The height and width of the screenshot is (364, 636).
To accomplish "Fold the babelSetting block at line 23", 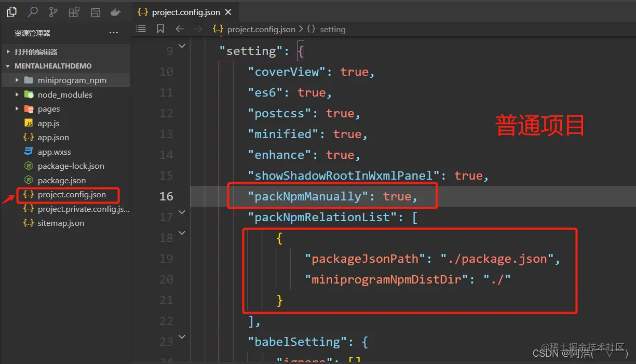I will [x=182, y=337].
